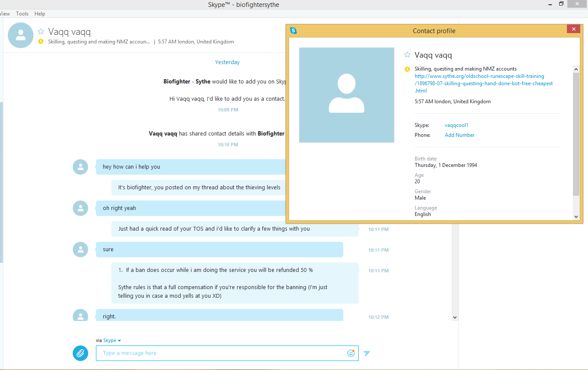Image resolution: width=588 pixels, height=370 pixels.
Task: Click the 10:12 PM timestamp
Action: tap(379, 317)
